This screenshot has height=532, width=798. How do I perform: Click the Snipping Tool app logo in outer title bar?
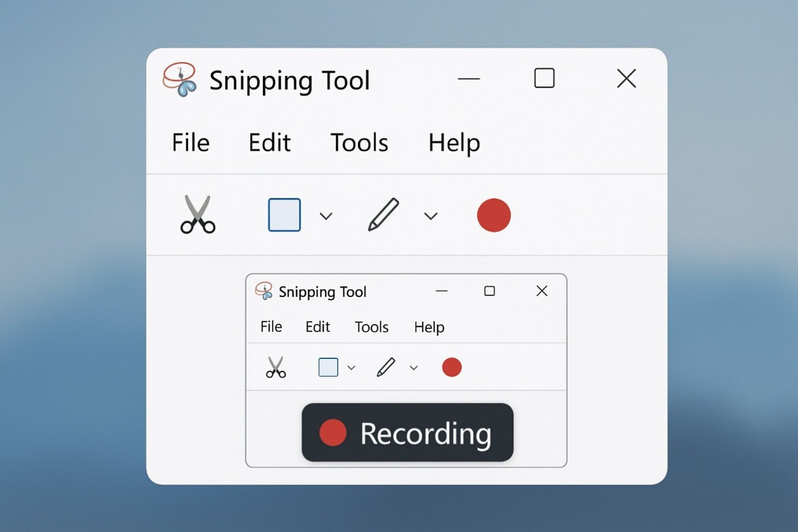tap(180, 79)
